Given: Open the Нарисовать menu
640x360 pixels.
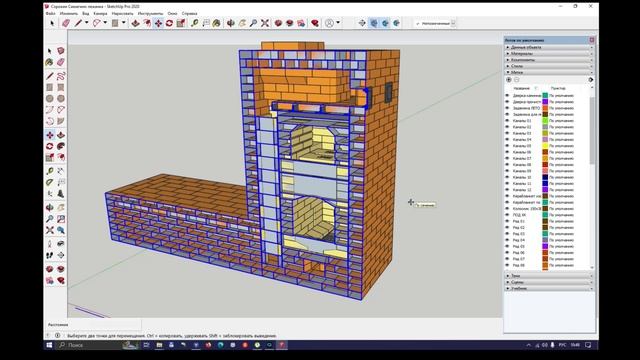Looking at the screenshot, I should tap(122, 13).
